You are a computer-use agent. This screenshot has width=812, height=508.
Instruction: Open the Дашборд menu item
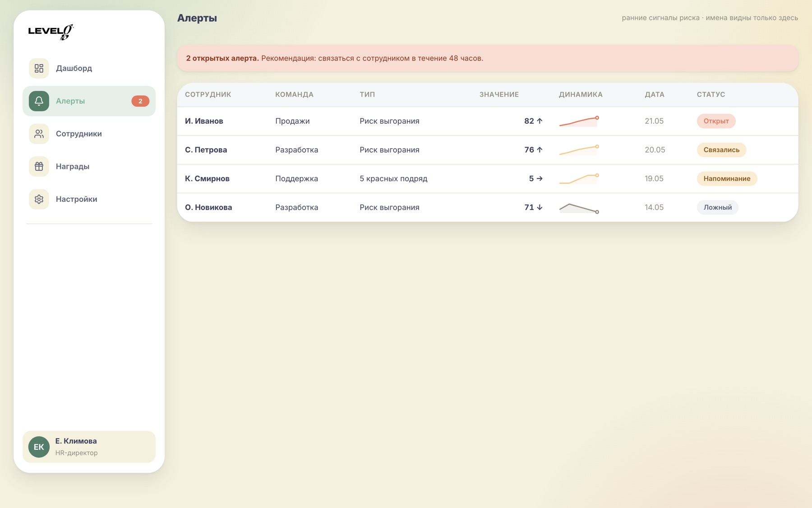coord(89,68)
